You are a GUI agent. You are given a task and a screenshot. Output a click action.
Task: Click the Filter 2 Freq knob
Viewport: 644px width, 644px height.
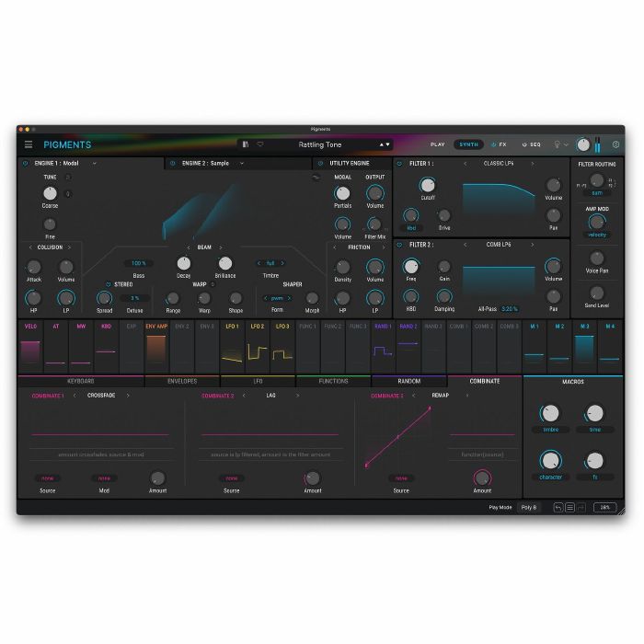pyautogui.click(x=410, y=266)
